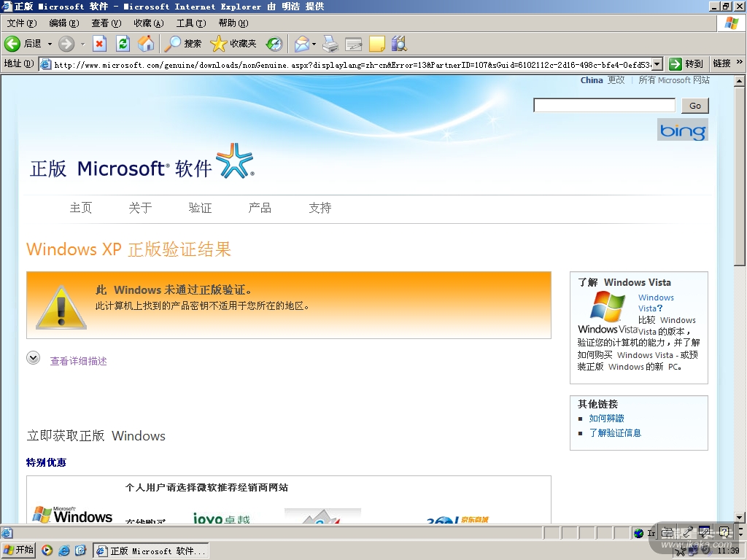Screen dimensions: 747x560
Task: Click the bing logo
Action: [x=683, y=130]
